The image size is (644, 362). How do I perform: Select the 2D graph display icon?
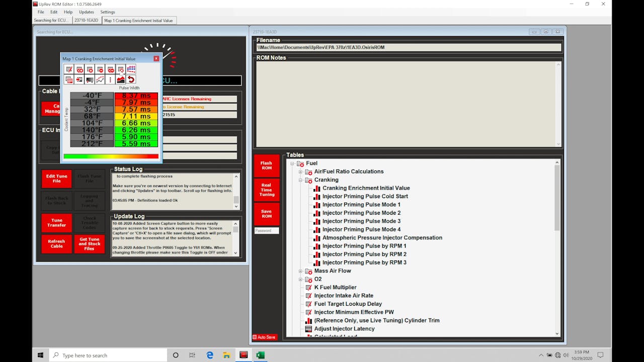pos(100,79)
